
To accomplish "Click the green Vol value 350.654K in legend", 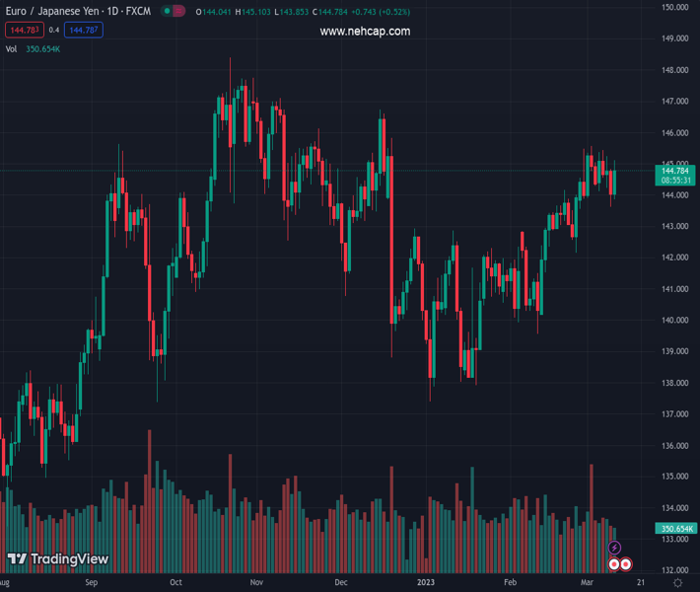I will click(x=43, y=48).
